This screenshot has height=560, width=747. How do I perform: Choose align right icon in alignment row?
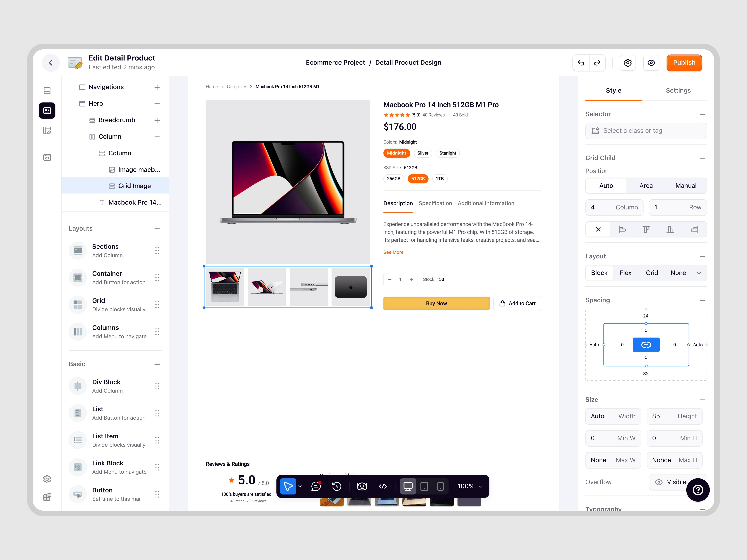(694, 230)
